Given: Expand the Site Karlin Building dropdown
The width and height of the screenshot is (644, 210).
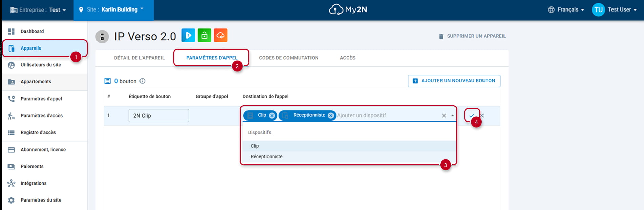Looking at the screenshot, I should click(114, 10).
